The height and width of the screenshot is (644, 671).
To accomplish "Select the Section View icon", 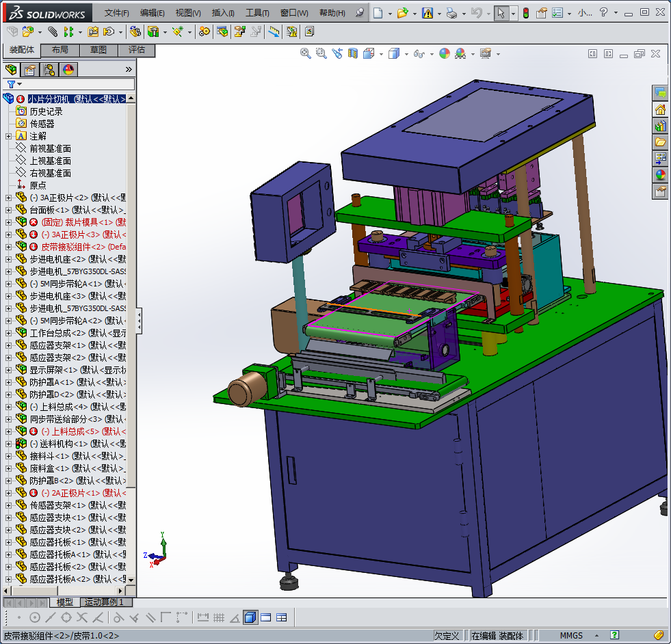I will coord(354,53).
